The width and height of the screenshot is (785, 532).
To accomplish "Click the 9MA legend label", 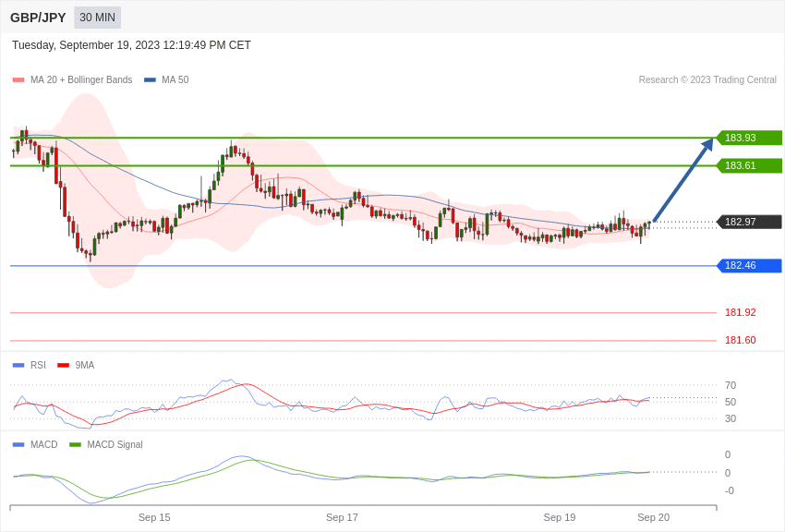I will [85, 366].
